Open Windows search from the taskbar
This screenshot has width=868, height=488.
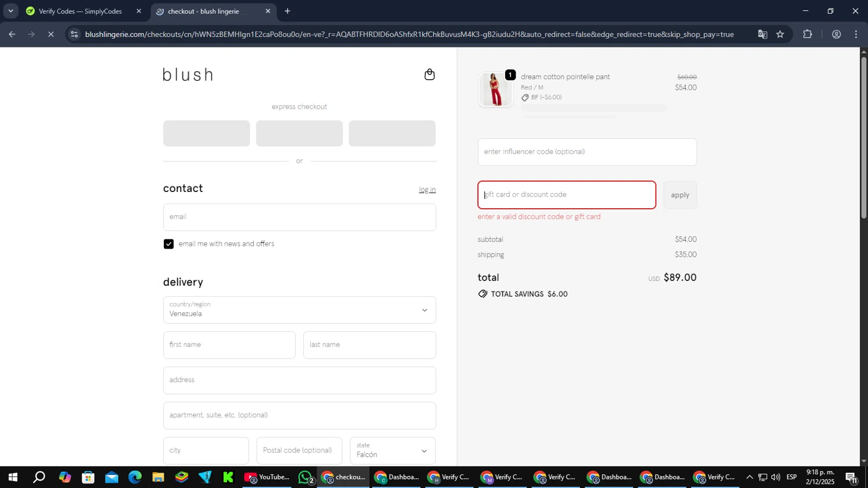point(39,478)
